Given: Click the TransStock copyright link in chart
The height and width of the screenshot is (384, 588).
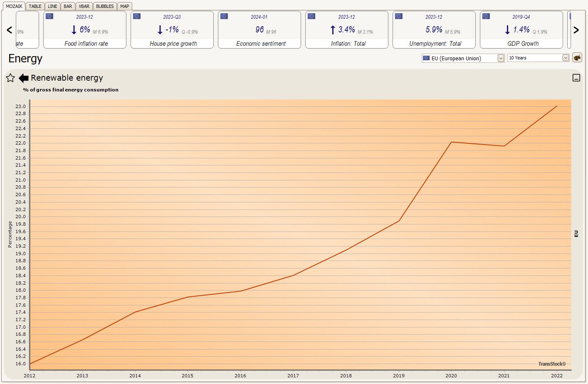Looking at the screenshot, I should [552, 364].
